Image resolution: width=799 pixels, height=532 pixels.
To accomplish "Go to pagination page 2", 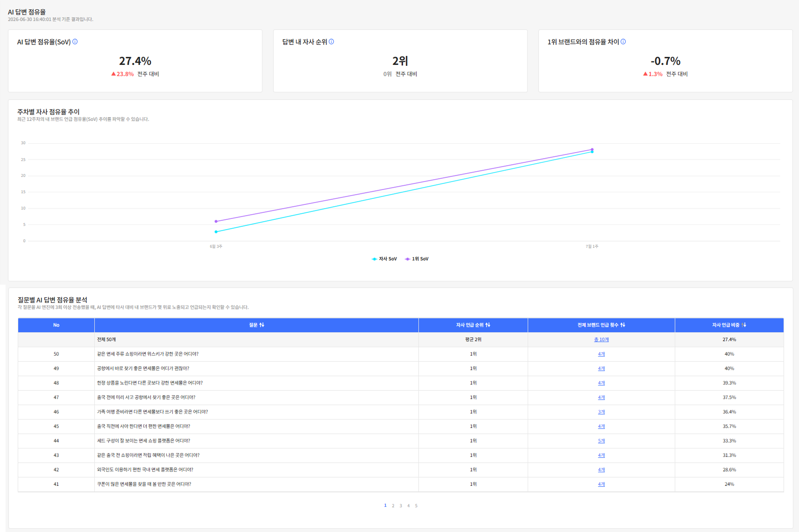I will [393, 506].
